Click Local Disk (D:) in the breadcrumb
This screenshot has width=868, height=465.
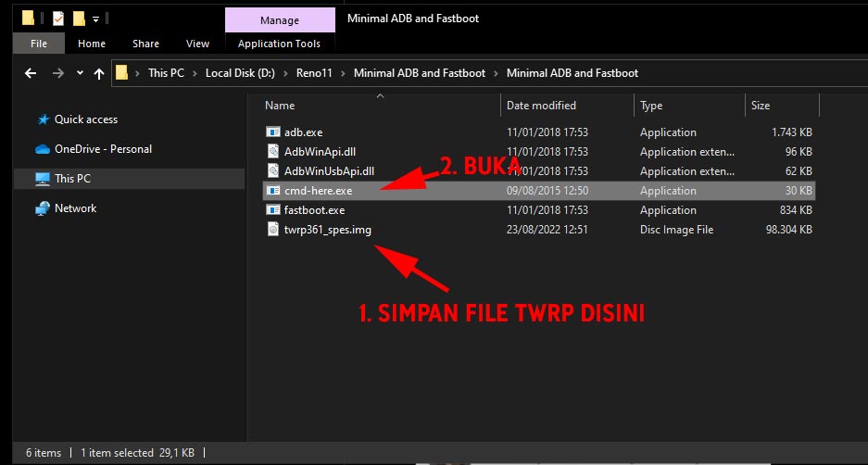(x=240, y=73)
